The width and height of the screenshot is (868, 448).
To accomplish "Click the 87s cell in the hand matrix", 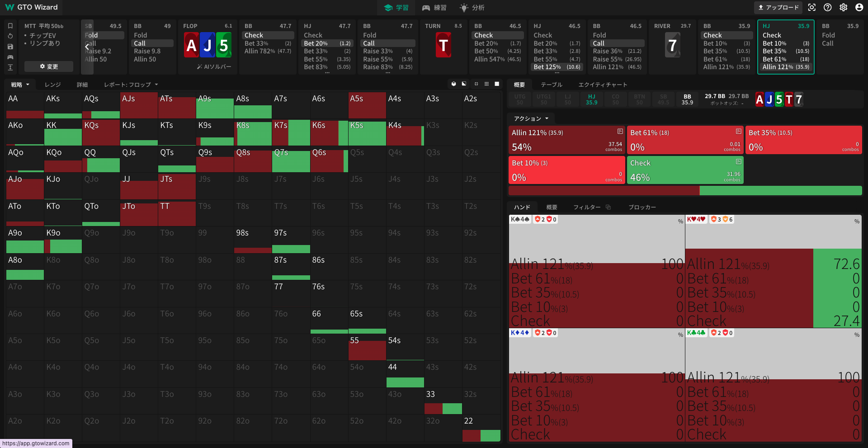I will click(x=291, y=267).
